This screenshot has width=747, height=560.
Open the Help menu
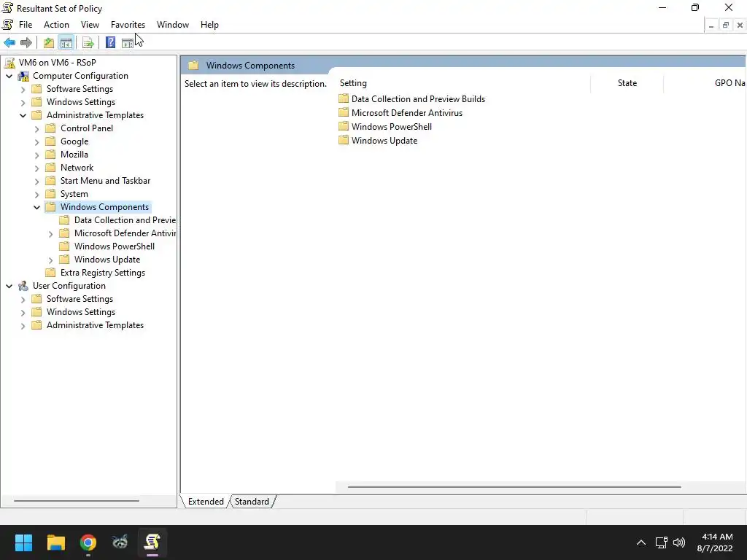tap(209, 25)
